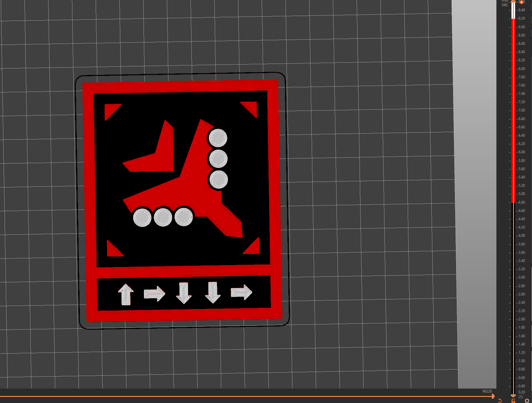Open the layer slider settings cog
The width and height of the screenshot is (532, 403).
point(527,401)
